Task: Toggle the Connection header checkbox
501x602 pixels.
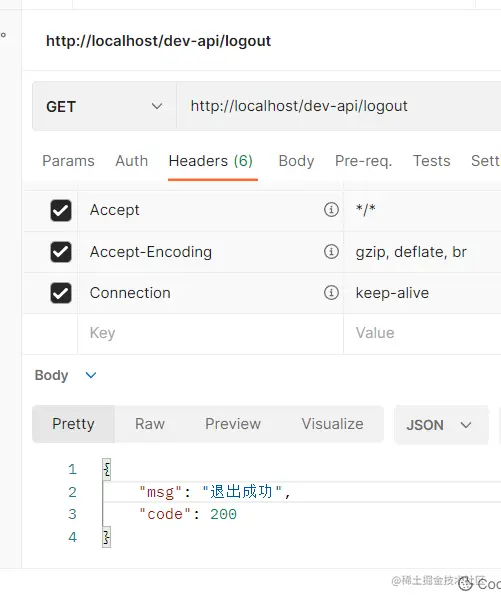Action: (x=61, y=293)
